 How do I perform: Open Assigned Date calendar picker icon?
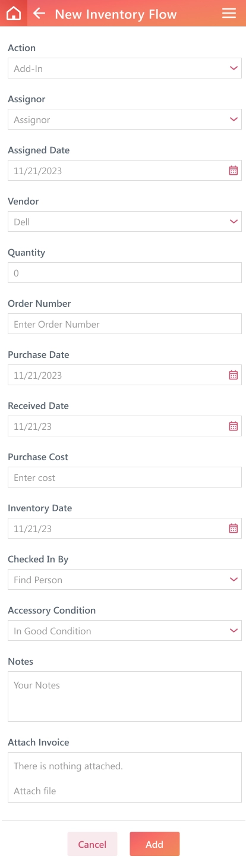[234, 171]
